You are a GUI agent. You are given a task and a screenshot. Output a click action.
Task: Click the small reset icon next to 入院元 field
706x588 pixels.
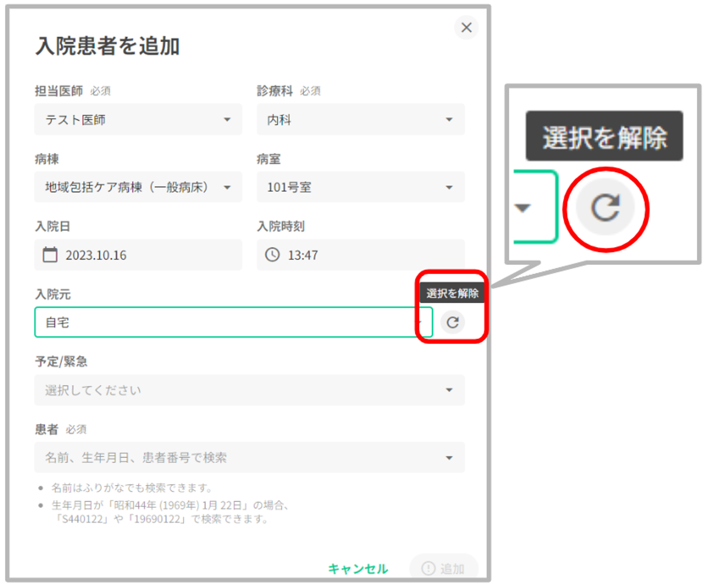point(453,322)
